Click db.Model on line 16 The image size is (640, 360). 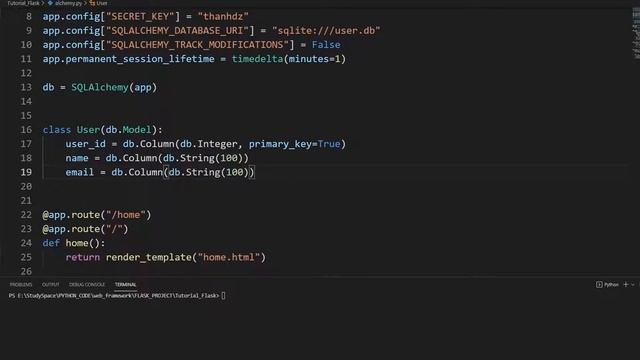128,130
